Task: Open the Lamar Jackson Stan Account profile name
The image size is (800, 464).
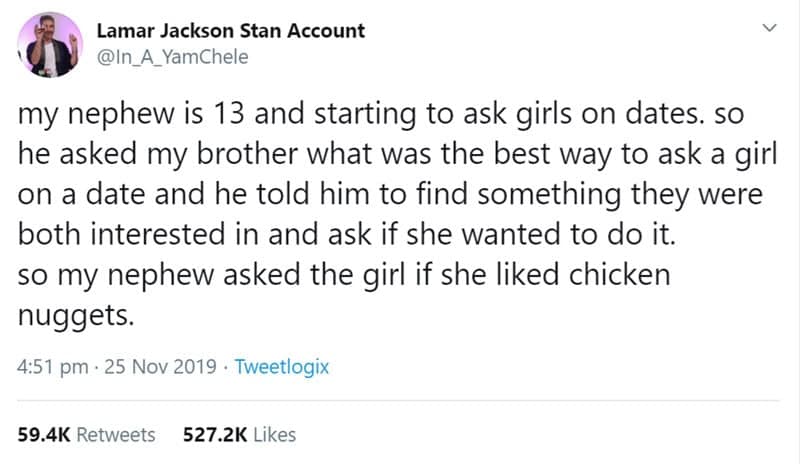Action: [230, 31]
